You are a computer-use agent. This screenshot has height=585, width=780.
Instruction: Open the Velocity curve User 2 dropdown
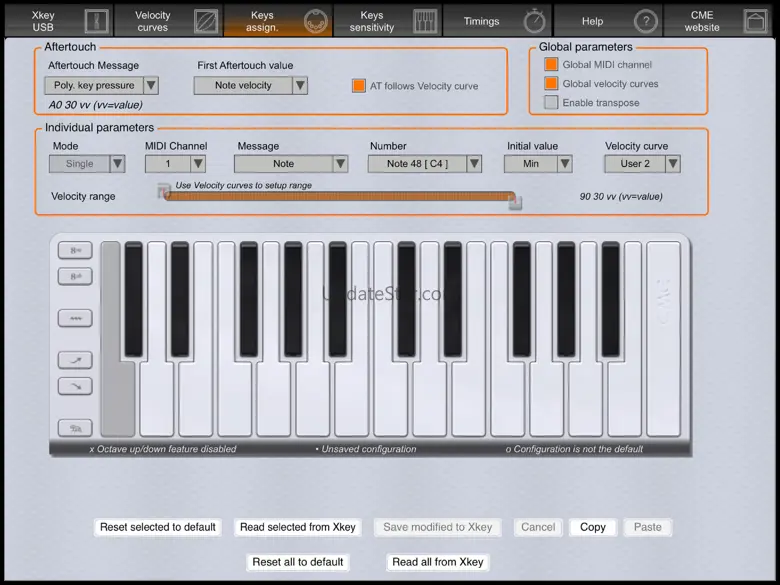click(643, 164)
